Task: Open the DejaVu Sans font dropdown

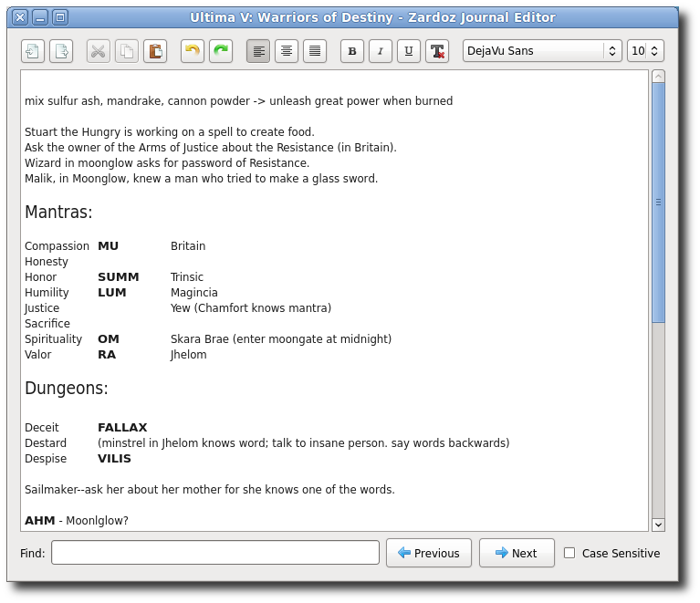Action: (542, 51)
